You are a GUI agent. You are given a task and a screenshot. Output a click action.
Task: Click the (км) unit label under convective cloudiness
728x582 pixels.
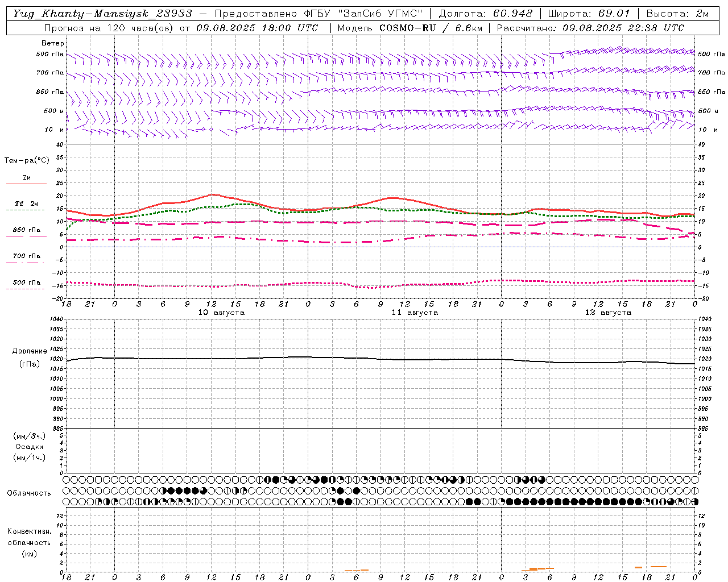click(29, 554)
